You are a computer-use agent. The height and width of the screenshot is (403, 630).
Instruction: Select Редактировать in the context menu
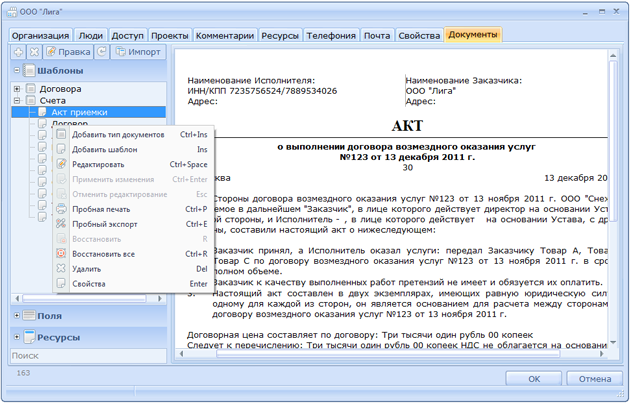click(x=133, y=164)
